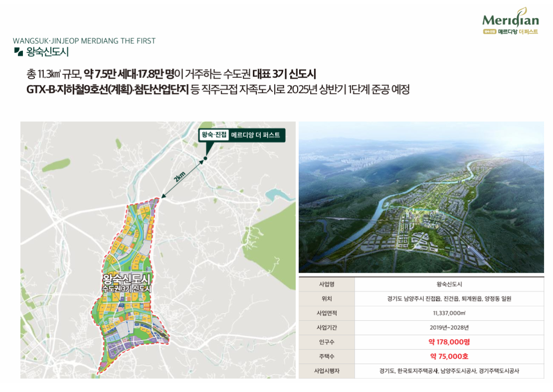Select the '사업시행자' table header cell
Viewport: 553px width, 392px height.
click(x=327, y=371)
